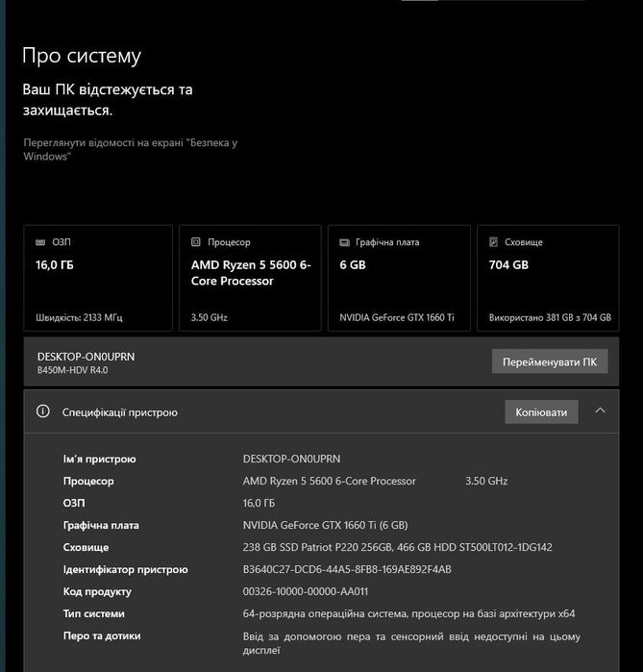Click the processor icon in the Процесор card

196,242
